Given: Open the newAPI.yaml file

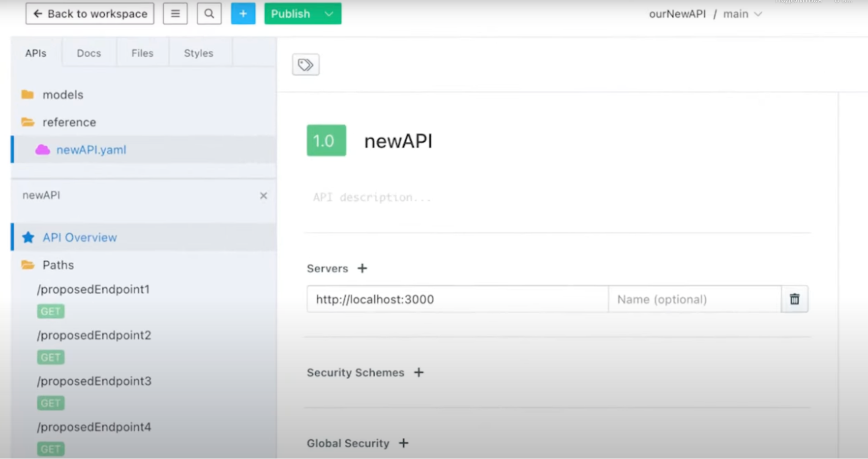Looking at the screenshot, I should point(91,150).
